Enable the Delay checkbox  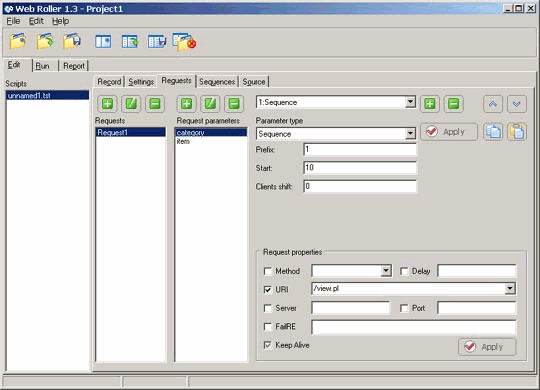click(x=404, y=271)
